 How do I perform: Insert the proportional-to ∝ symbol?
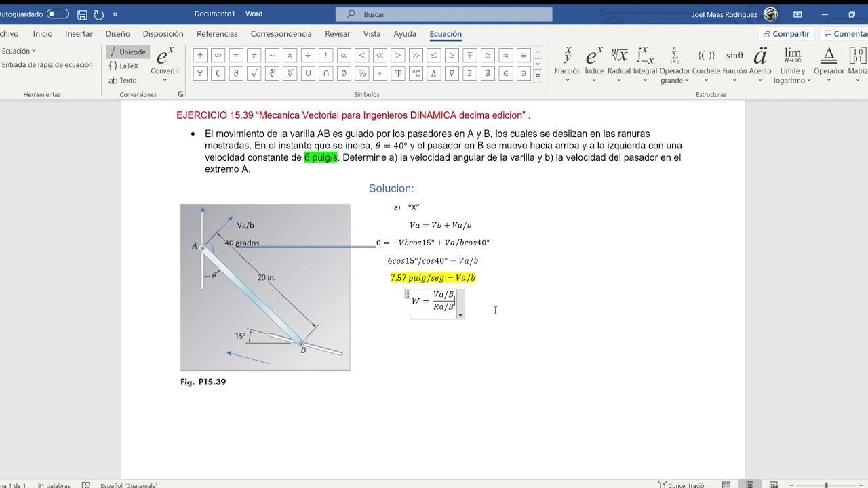tap(344, 56)
